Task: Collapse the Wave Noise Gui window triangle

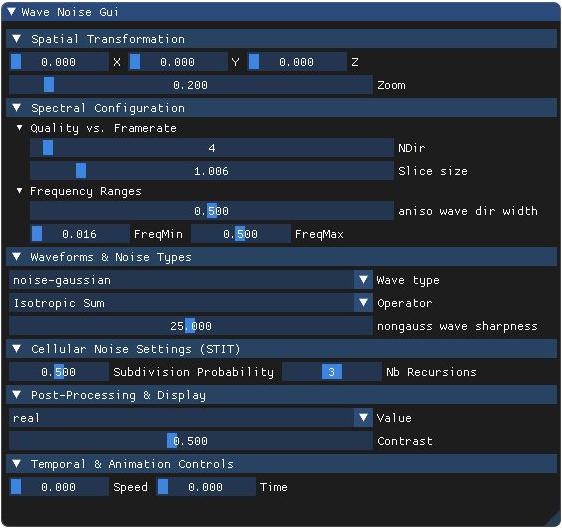Action: [x=11, y=12]
